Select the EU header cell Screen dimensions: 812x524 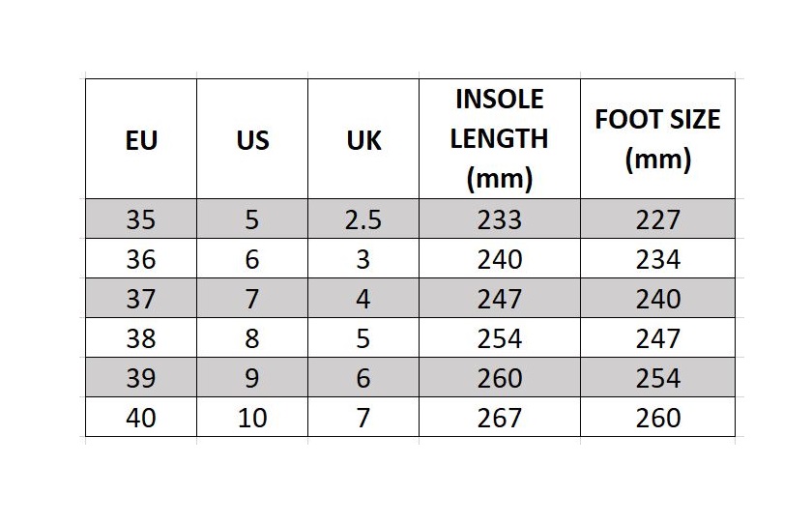141,139
